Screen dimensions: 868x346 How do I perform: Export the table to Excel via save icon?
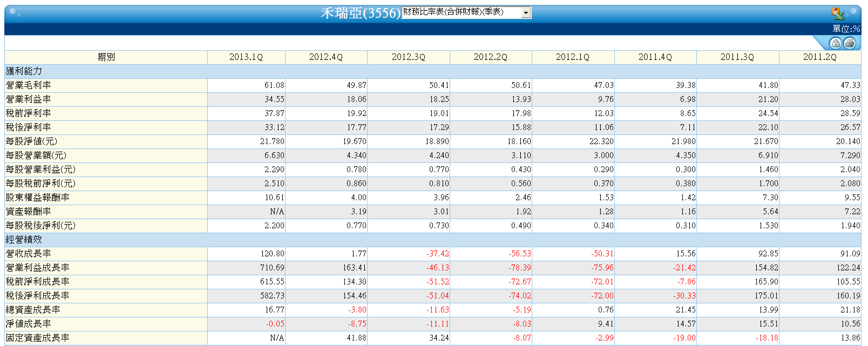pos(838,13)
